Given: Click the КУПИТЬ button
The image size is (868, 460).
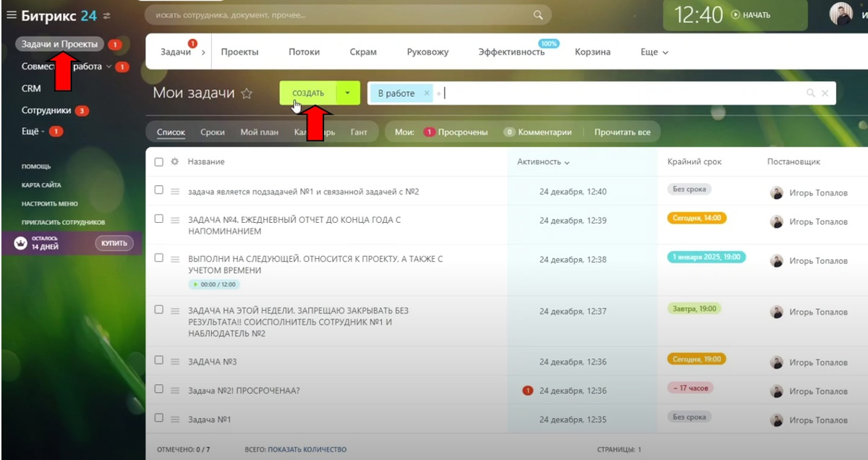Looking at the screenshot, I should [x=114, y=244].
